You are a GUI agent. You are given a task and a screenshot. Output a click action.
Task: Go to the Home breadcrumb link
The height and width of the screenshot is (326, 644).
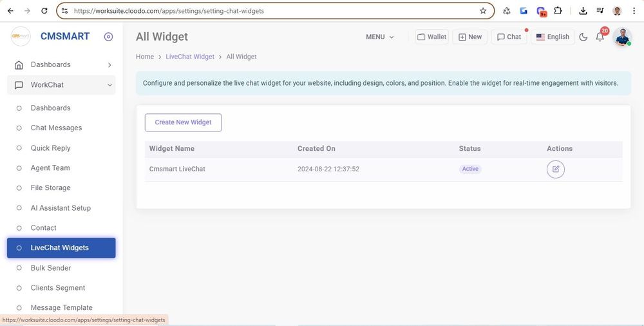click(x=145, y=57)
